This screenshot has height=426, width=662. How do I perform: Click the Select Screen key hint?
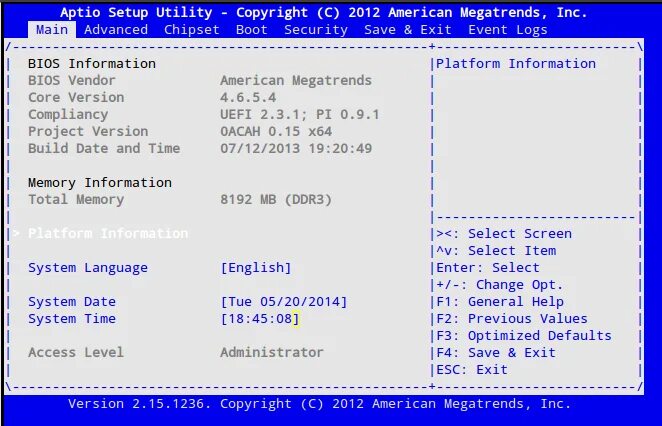[x=504, y=233]
